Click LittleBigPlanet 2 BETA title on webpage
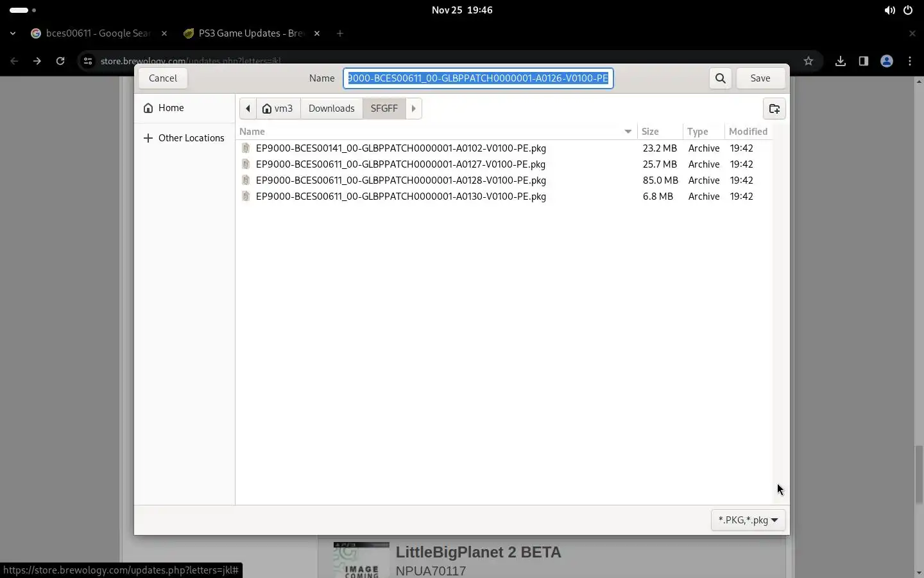The image size is (924, 578). point(478,552)
